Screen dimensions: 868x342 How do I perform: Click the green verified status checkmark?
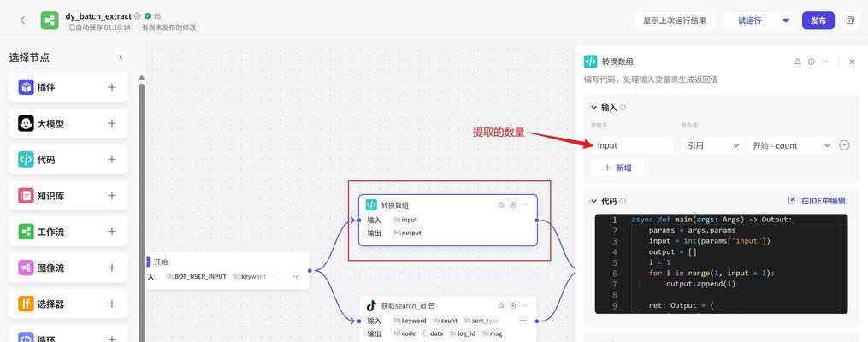tap(148, 16)
